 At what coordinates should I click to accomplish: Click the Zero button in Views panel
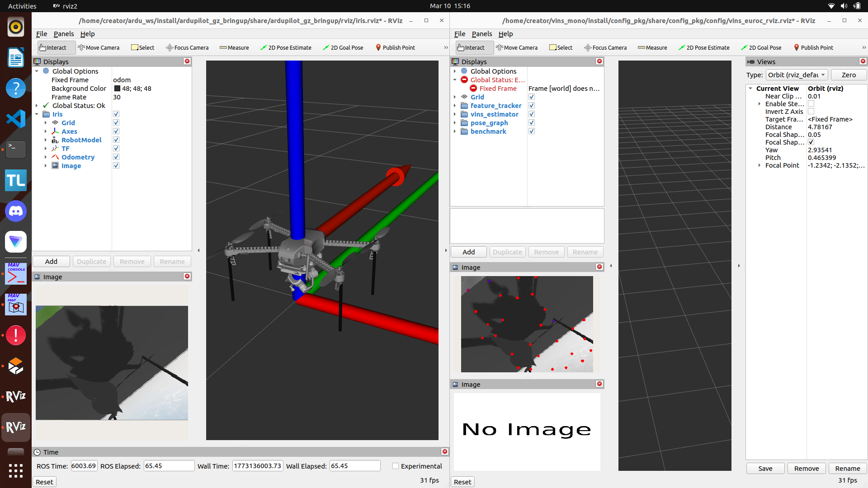(848, 75)
